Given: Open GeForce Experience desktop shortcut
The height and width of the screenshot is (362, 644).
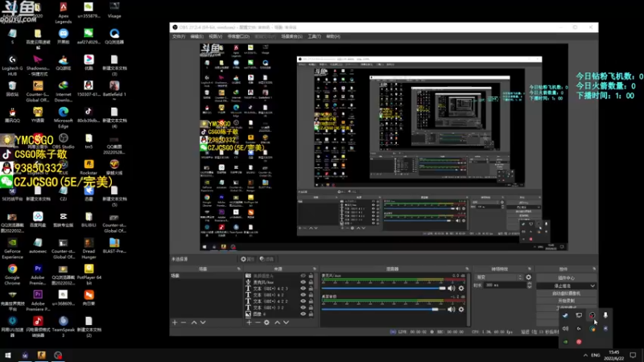Looking at the screenshot, I should coord(12,249).
